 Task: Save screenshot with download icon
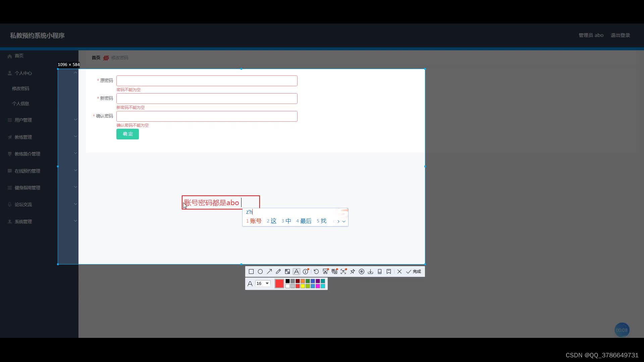pyautogui.click(x=371, y=272)
